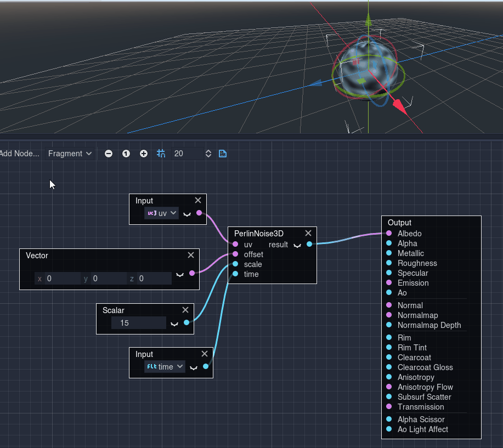The width and height of the screenshot is (503, 448).
Task: Open the uv input selection dropdown
Action: point(161,213)
